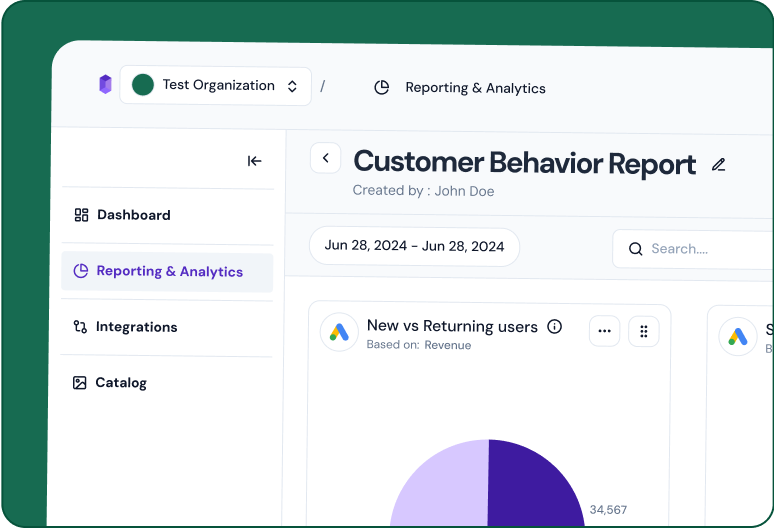The height and width of the screenshot is (528, 774).
Task: Open Dashboard in the sidebar
Action: 167,215
